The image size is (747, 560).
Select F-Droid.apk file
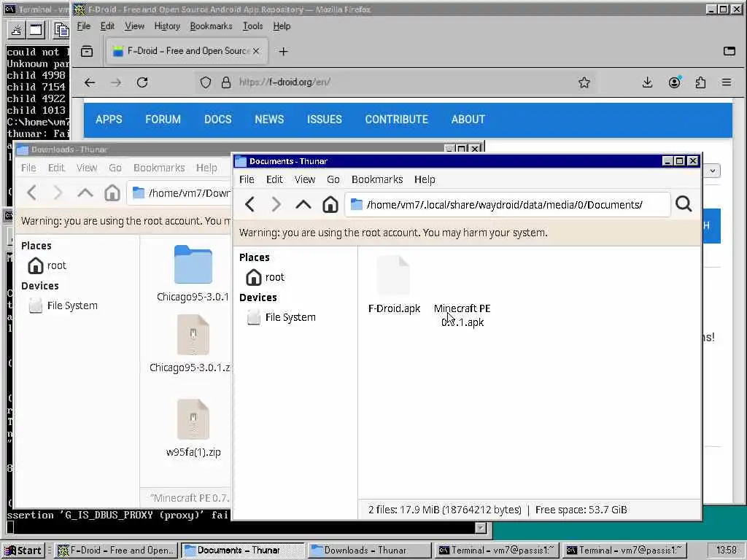[x=394, y=285]
